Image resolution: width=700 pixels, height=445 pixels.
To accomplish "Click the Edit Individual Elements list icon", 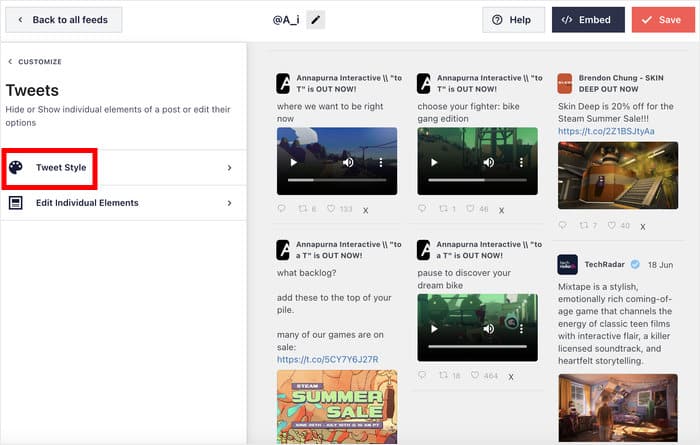I will click(16, 203).
